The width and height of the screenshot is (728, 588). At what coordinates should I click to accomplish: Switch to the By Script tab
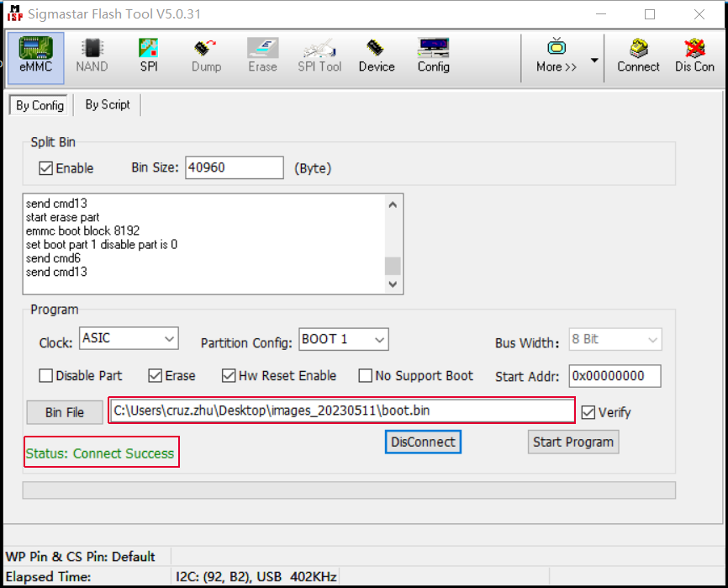click(108, 104)
